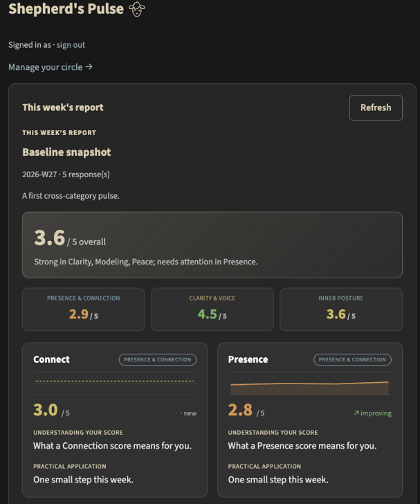Image resolution: width=420 pixels, height=504 pixels.
Task: Select the Inner Posture score tile
Action: point(341,309)
